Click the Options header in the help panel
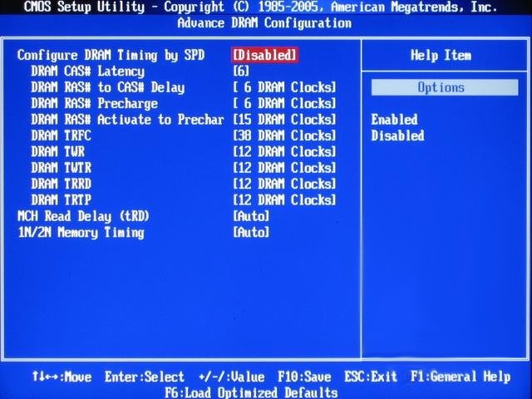 click(x=441, y=87)
